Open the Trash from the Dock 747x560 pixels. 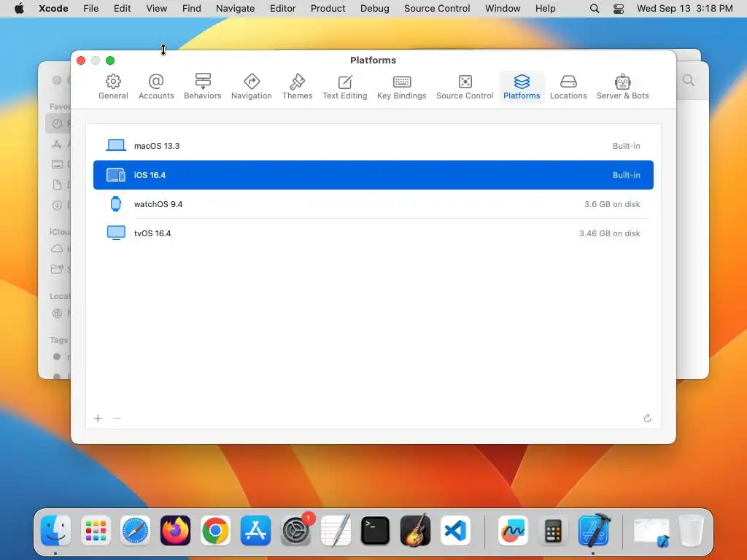(x=691, y=531)
